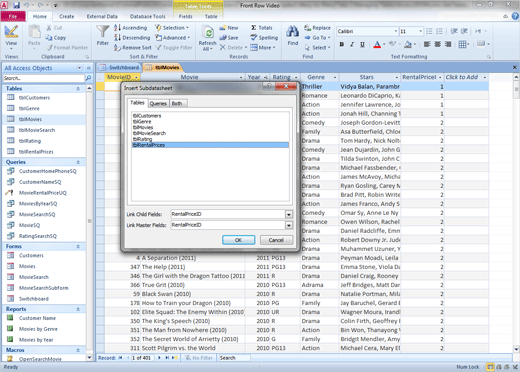Activate the Format Painter

tap(67, 48)
